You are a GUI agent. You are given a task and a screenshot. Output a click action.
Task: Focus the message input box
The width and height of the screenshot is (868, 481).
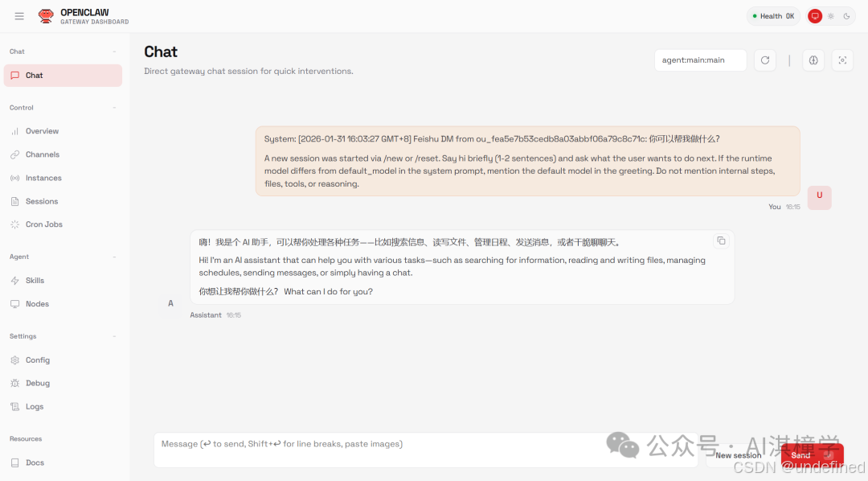(x=426, y=450)
